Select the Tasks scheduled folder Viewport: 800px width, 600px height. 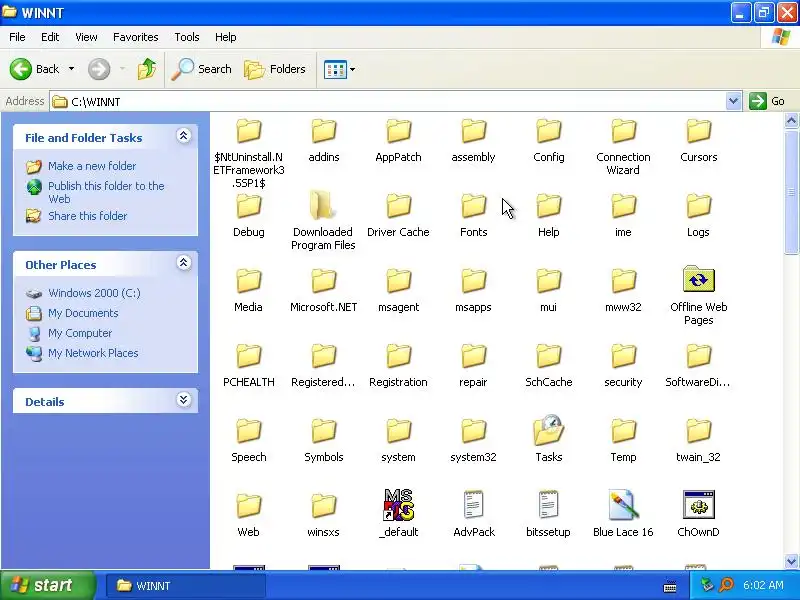click(548, 439)
